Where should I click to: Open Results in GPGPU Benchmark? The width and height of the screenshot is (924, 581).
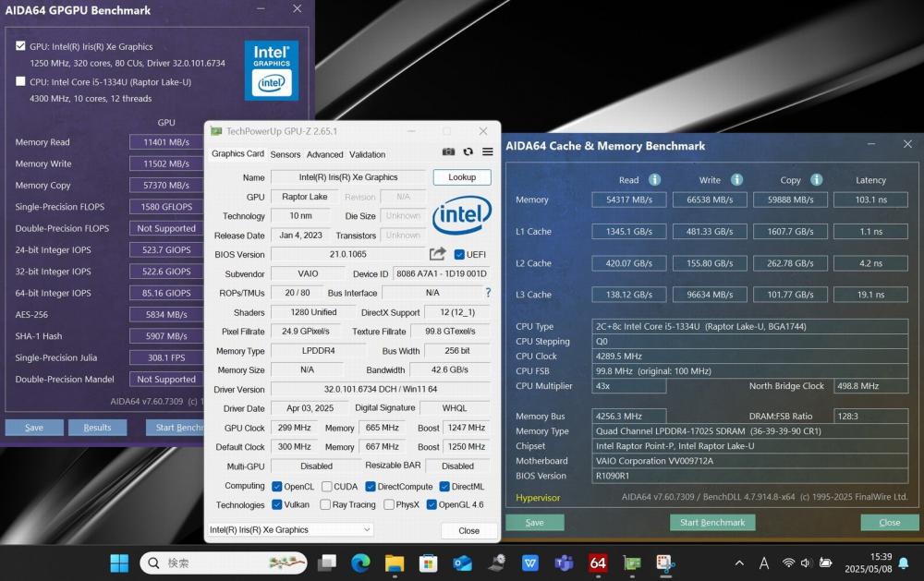point(97,427)
